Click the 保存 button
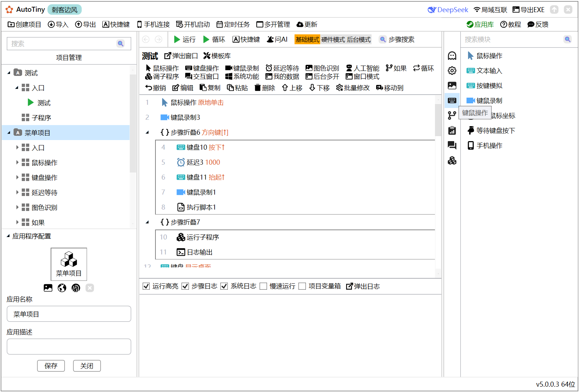 tap(51, 366)
